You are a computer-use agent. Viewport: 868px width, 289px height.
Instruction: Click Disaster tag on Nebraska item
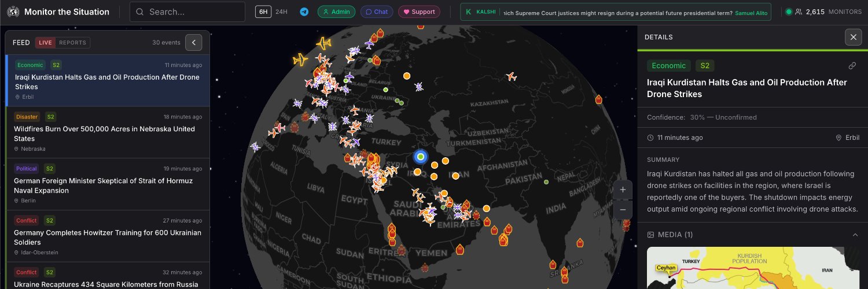[x=27, y=117]
